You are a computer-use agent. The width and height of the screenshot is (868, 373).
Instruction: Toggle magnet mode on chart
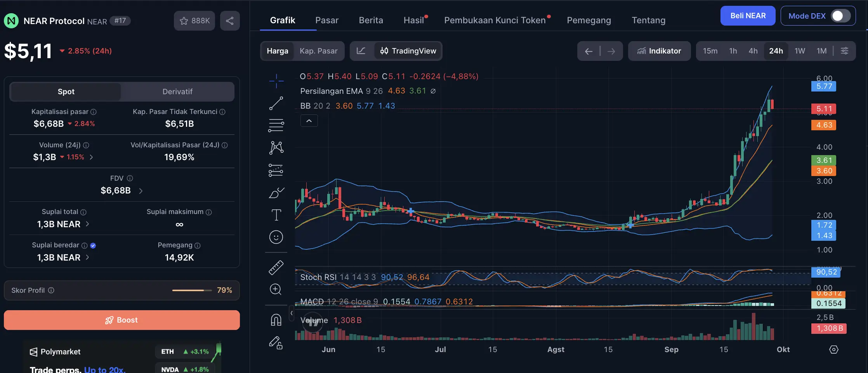[276, 320]
